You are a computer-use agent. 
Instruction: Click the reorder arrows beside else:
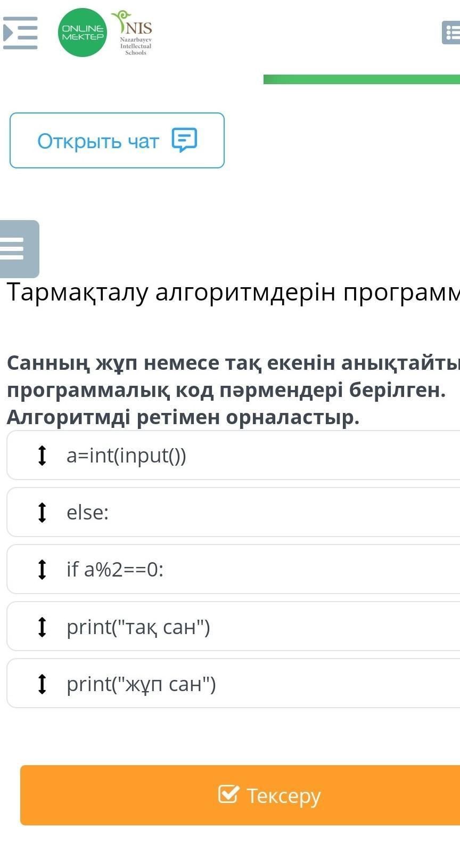(42, 512)
